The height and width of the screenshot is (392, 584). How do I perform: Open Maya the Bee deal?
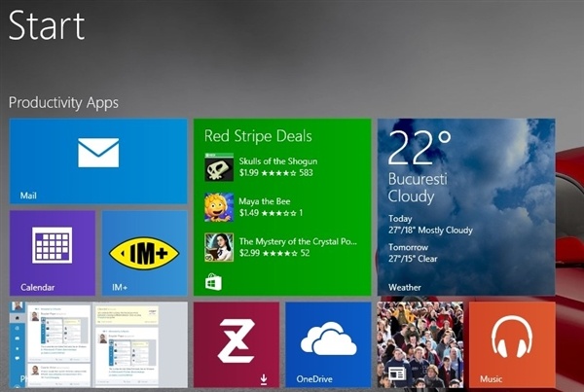coord(254,207)
